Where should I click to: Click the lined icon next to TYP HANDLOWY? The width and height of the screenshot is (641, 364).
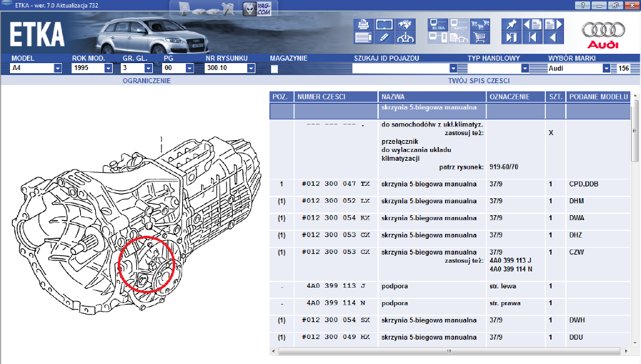point(538,68)
